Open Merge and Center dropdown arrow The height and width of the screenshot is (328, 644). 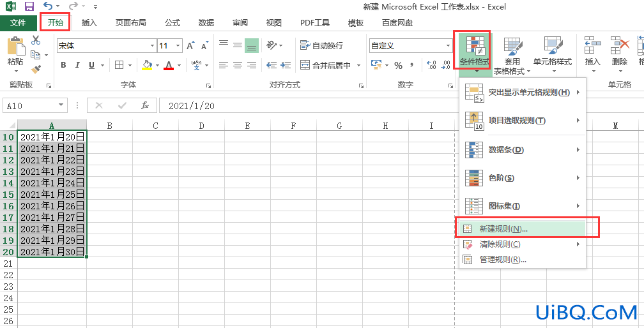358,65
